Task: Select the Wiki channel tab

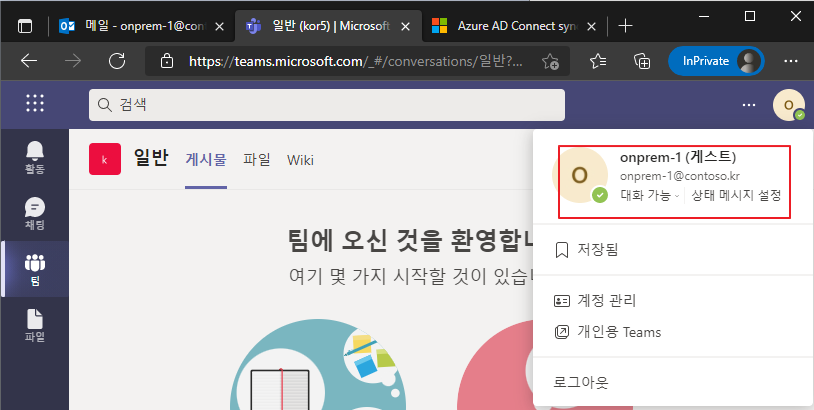Action: pyautogui.click(x=300, y=160)
